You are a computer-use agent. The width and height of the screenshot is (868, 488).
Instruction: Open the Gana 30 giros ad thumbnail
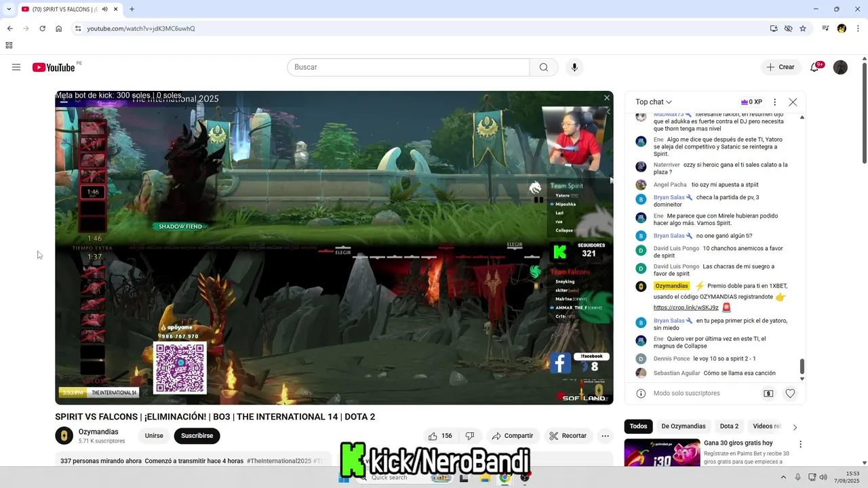tap(663, 452)
